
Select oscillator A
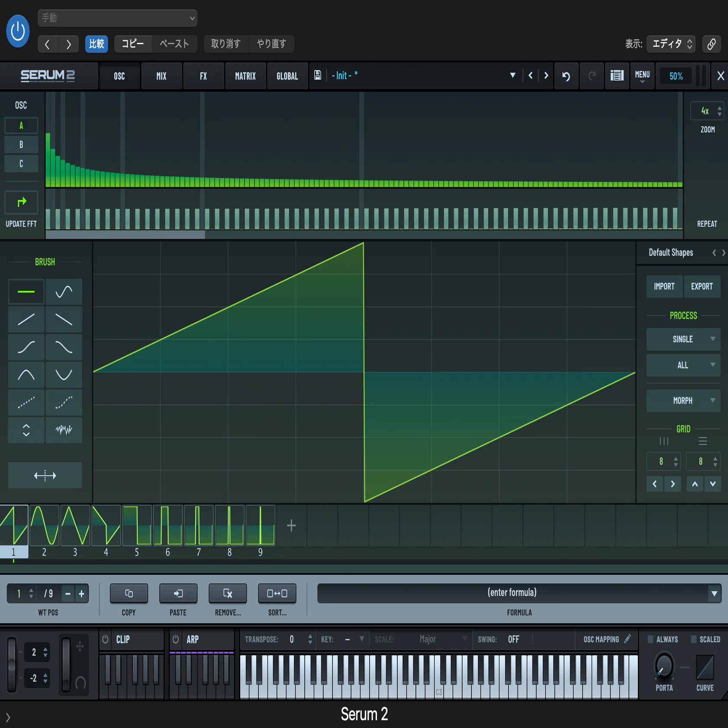coord(21,126)
